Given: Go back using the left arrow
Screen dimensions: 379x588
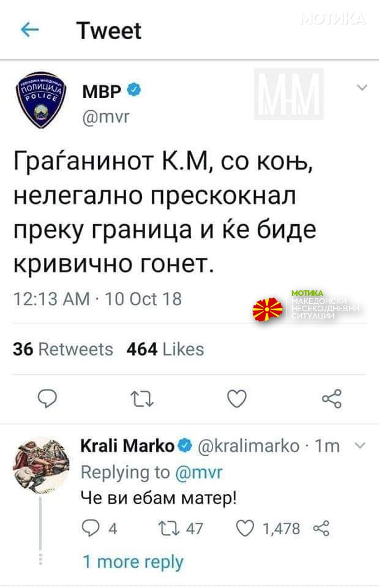Looking at the screenshot, I should pos(30,29).
